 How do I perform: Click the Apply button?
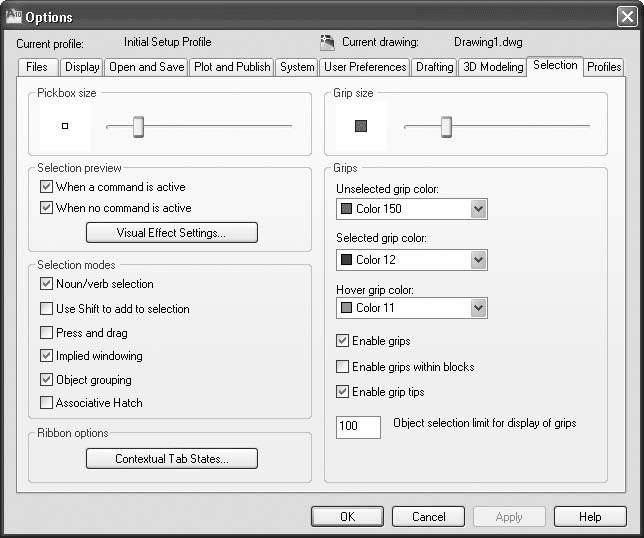pos(509,517)
